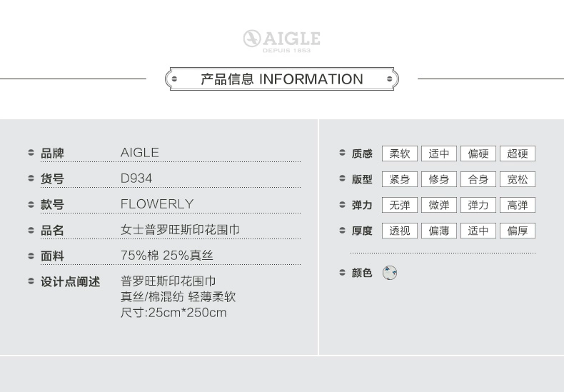Click the bullet icon beside 质感

click(x=342, y=154)
